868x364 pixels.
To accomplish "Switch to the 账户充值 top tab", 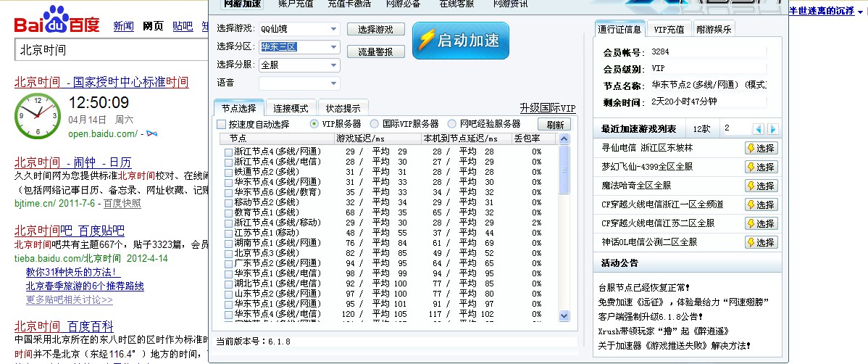I will [296, 4].
